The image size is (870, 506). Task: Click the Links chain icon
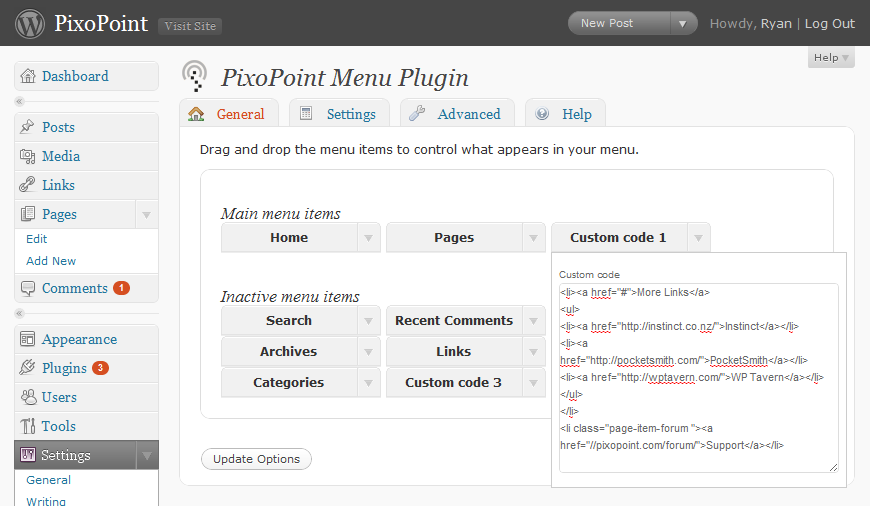tap(27, 185)
